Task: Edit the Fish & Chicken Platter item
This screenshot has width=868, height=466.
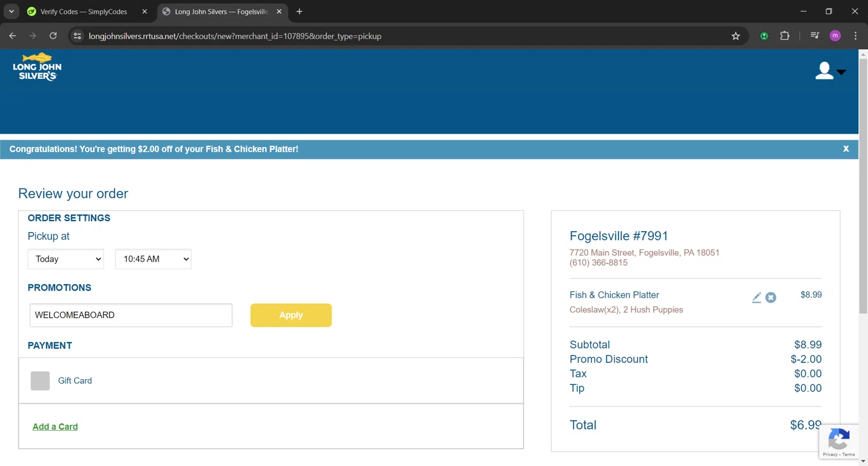Action: pyautogui.click(x=756, y=297)
